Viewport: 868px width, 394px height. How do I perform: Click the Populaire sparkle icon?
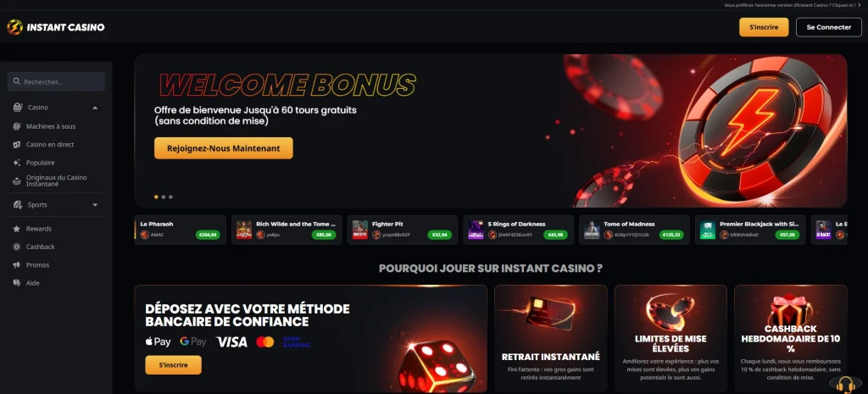[x=16, y=163]
